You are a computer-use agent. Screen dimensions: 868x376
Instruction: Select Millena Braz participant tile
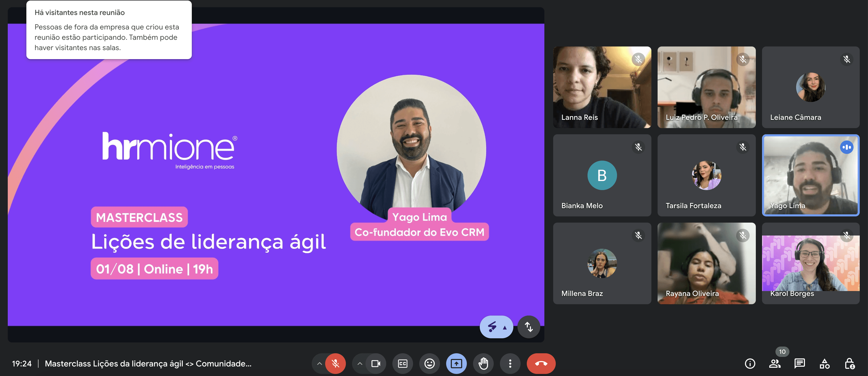(602, 263)
